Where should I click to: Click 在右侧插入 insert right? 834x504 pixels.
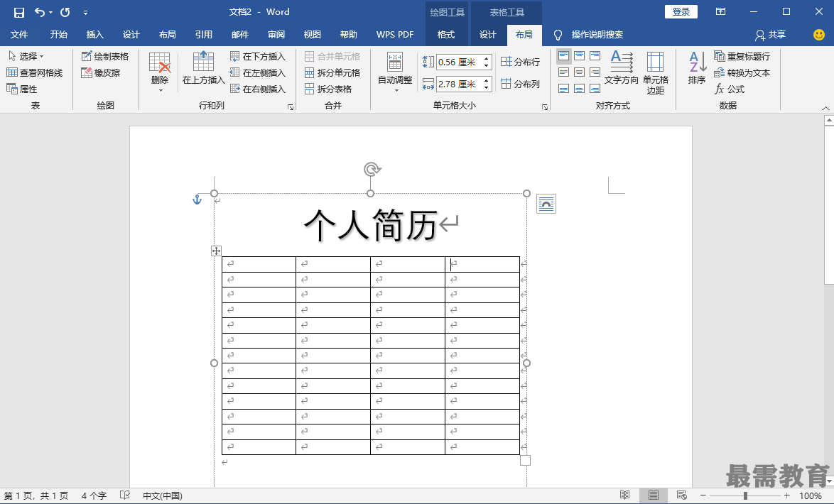pos(257,89)
